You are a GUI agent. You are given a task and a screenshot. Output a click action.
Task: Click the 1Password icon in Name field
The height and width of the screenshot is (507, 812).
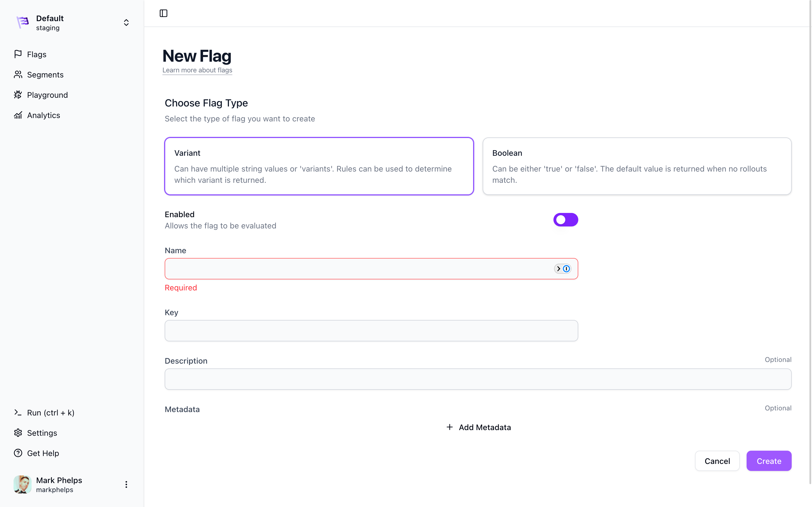click(x=566, y=269)
